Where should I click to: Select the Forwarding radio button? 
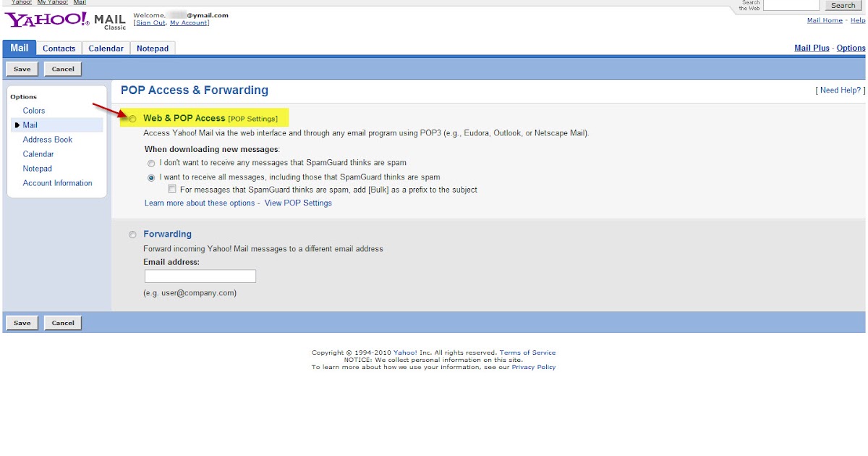(x=132, y=235)
